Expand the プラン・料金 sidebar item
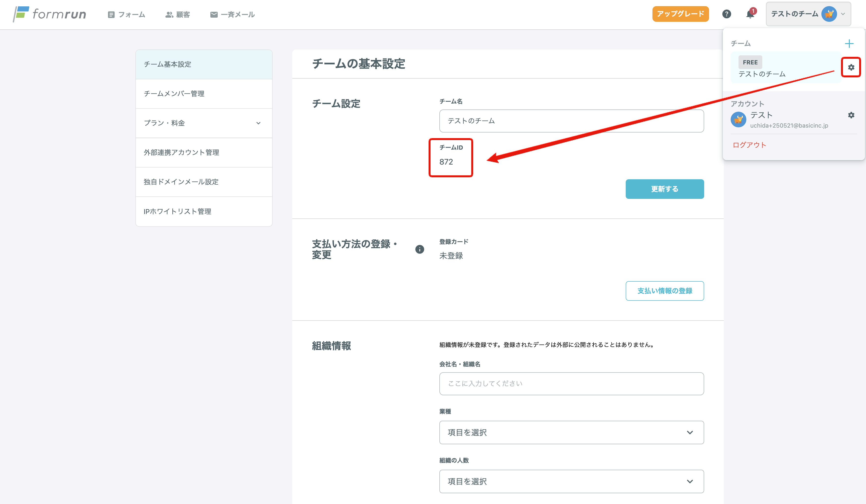 coord(204,123)
